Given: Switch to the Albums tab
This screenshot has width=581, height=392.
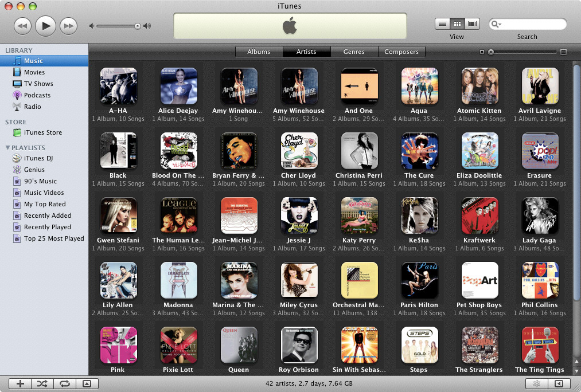Looking at the screenshot, I should [x=259, y=52].
